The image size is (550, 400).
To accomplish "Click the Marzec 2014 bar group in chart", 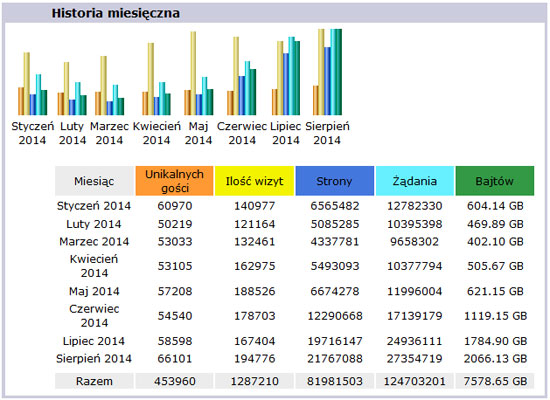I will (x=109, y=86).
